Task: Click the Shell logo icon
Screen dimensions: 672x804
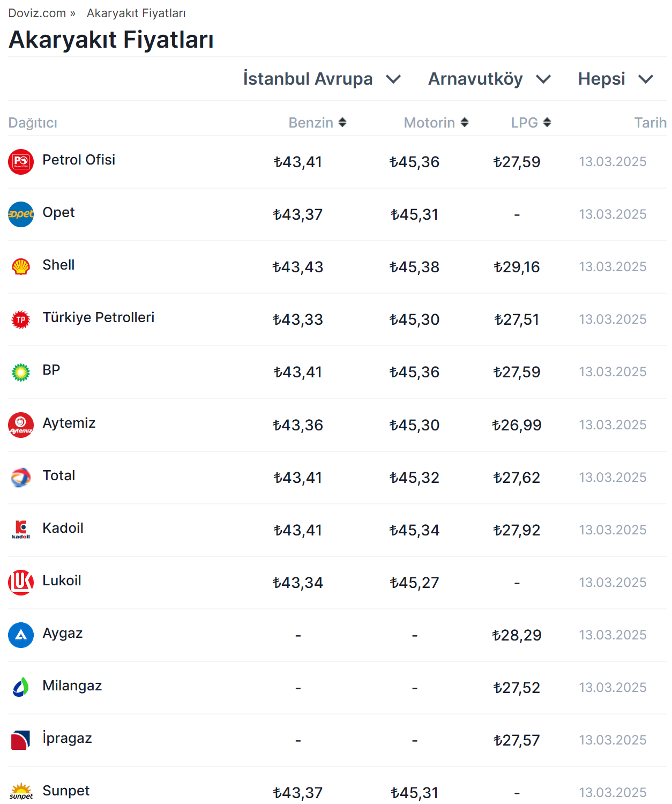Action: coord(21,267)
